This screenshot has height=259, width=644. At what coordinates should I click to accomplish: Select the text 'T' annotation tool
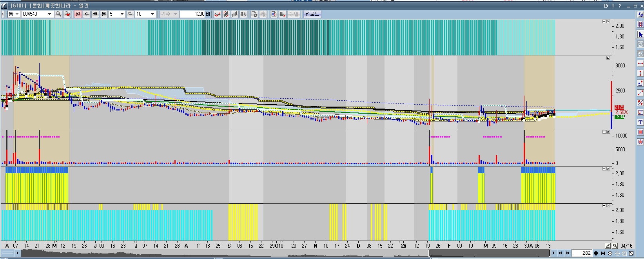[640, 122]
